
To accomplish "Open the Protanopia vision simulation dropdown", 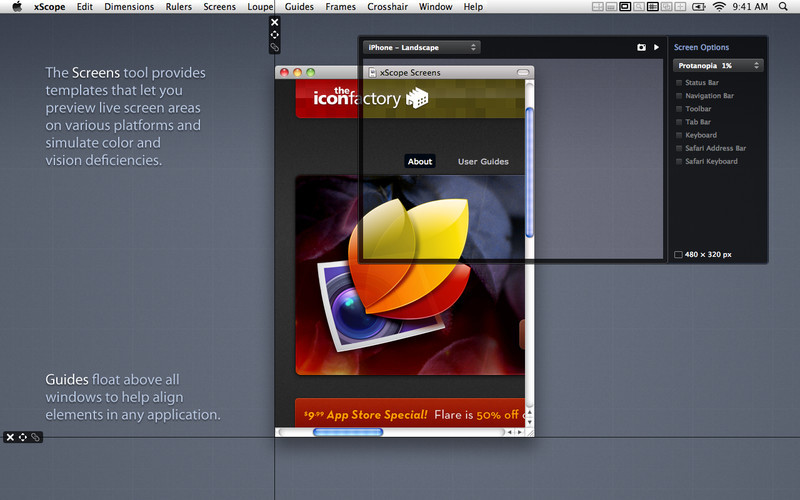I will tap(718, 65).
